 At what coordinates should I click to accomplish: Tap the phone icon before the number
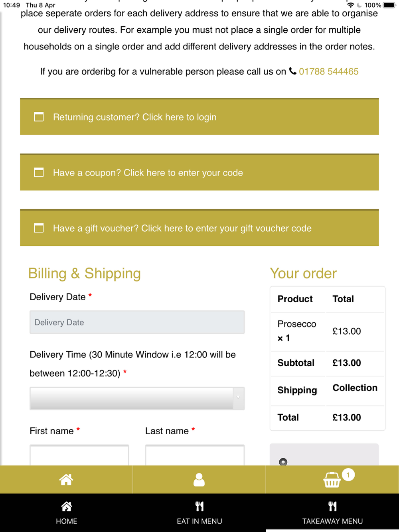click(293, 71)
